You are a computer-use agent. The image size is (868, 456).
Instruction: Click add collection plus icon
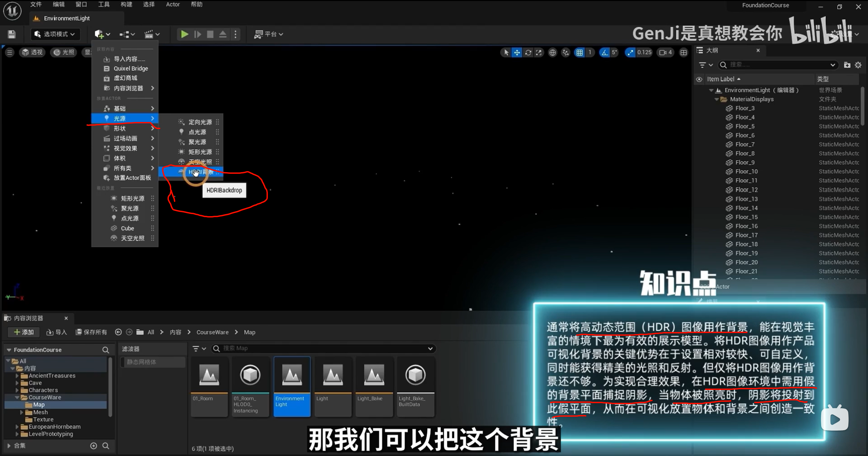point(94,446)
